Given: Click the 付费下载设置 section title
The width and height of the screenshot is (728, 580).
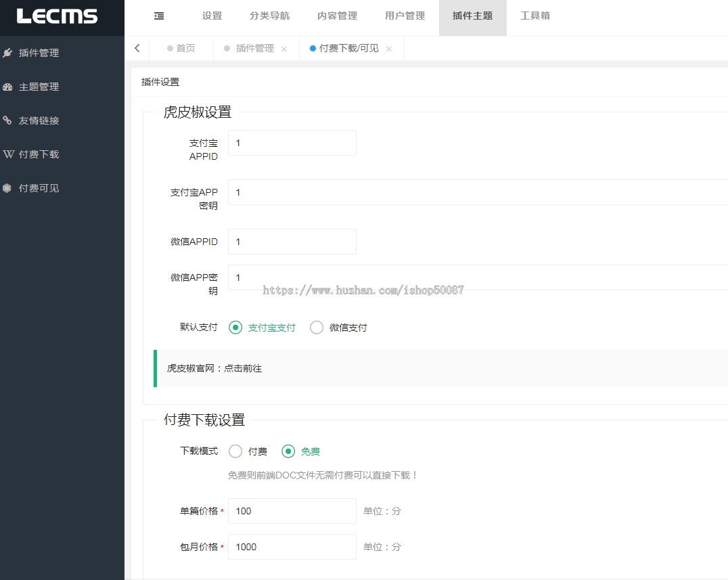Looking at the screenshot, I should (x=204, y=420).
